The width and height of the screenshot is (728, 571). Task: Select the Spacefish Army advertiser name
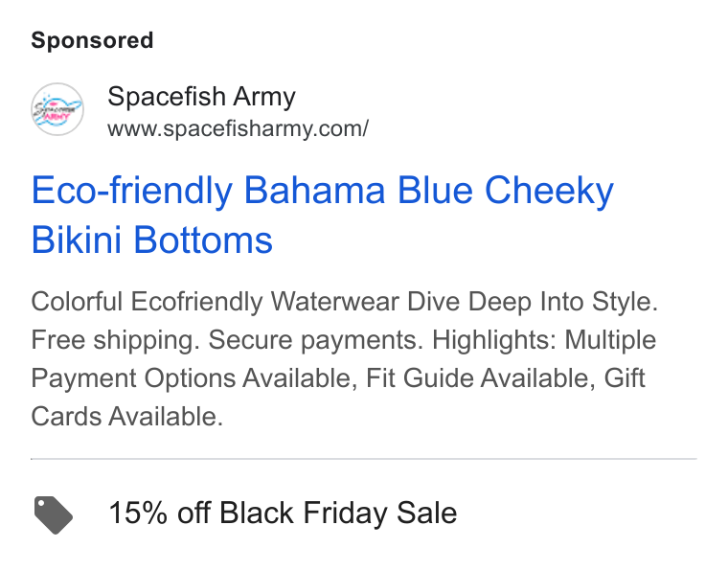(x=201, y=97)
